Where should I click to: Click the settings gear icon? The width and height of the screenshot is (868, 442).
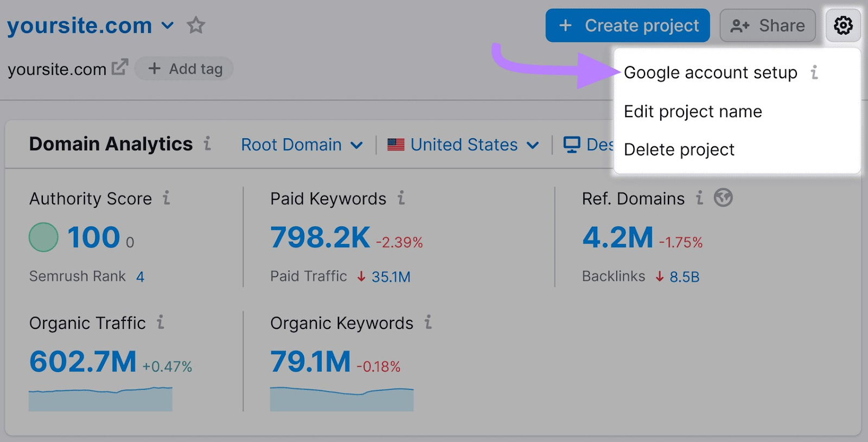click(x=843, y=25)
